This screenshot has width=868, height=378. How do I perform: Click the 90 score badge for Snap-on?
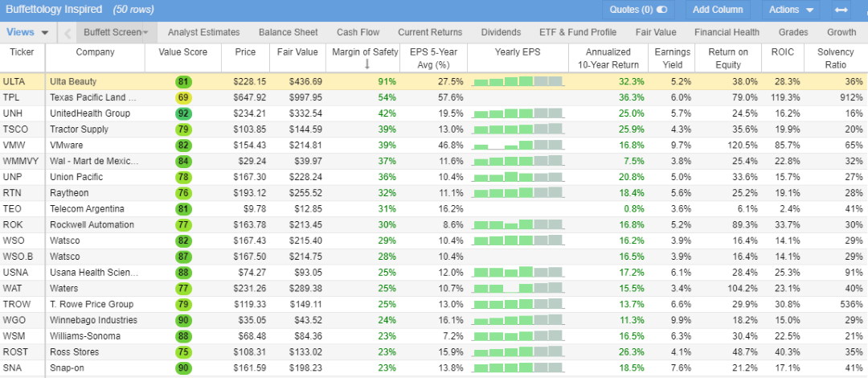point(183,368)
